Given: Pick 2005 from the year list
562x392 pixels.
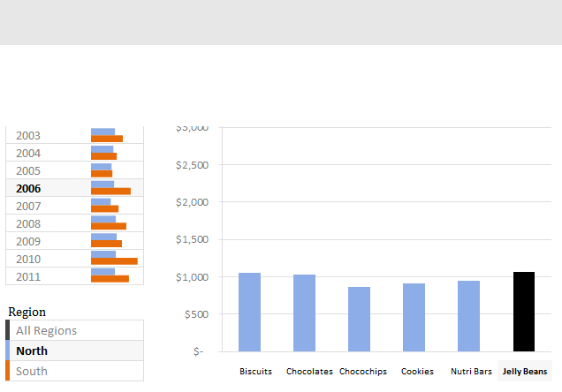Looking at the screenshot, I should click(x=28, y=171).
